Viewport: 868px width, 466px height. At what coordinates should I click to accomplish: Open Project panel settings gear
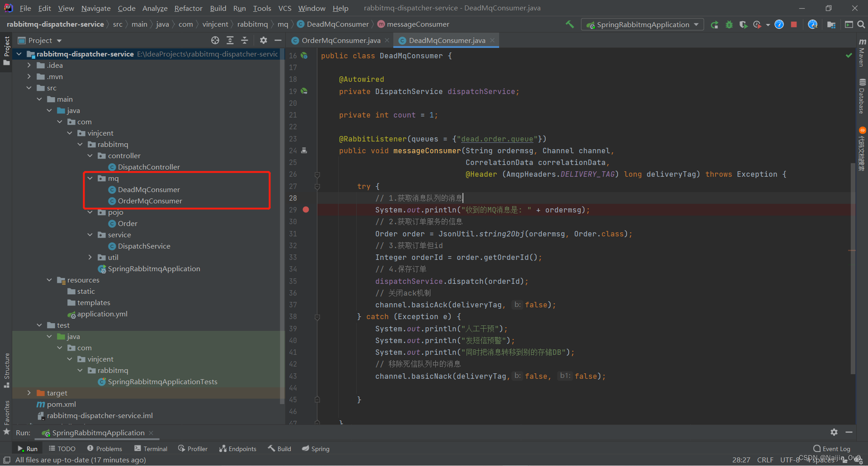(x=264, y=40)
